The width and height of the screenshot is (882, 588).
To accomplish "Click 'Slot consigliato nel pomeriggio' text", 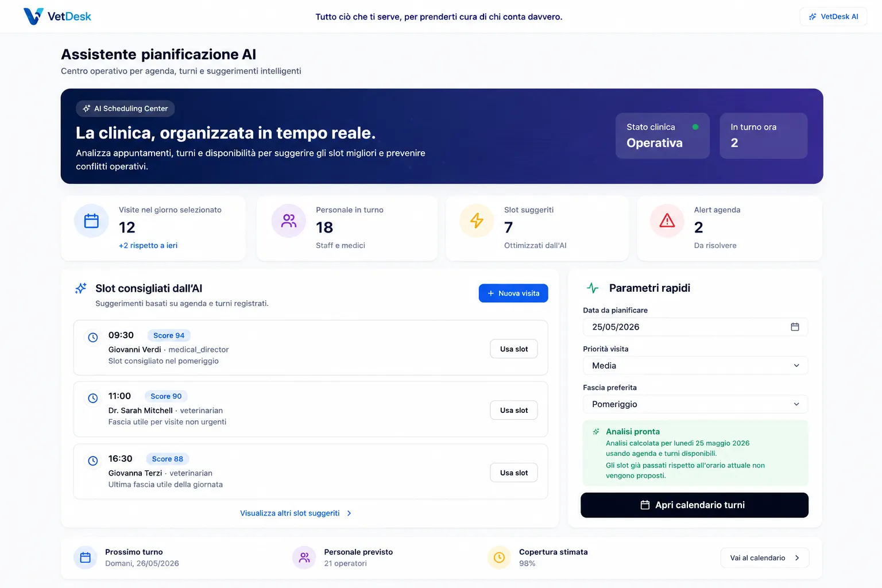I will (x=164, y=361).
